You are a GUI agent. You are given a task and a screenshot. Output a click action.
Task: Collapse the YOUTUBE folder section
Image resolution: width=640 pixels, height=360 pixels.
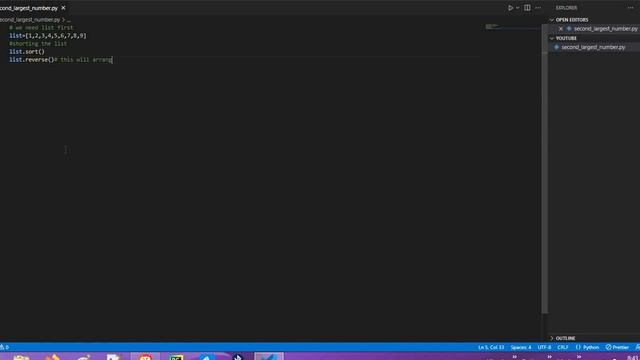point(552,38)
